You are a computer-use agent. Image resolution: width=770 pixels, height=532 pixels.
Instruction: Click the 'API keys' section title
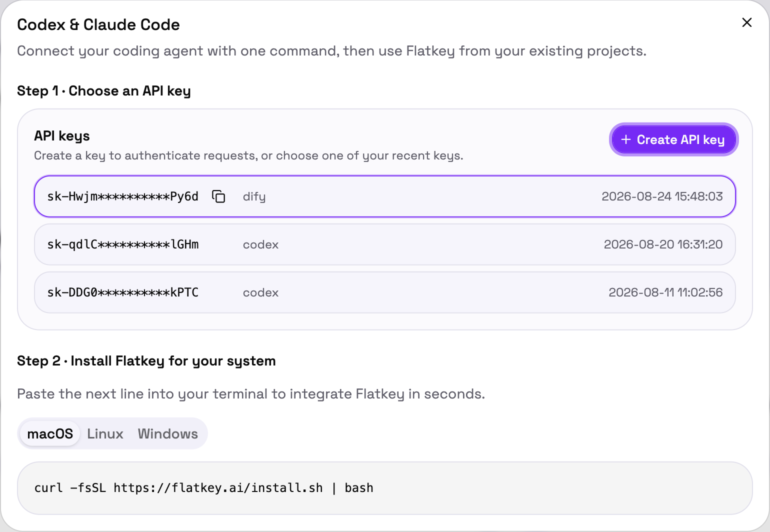click(x=62, y=136)
